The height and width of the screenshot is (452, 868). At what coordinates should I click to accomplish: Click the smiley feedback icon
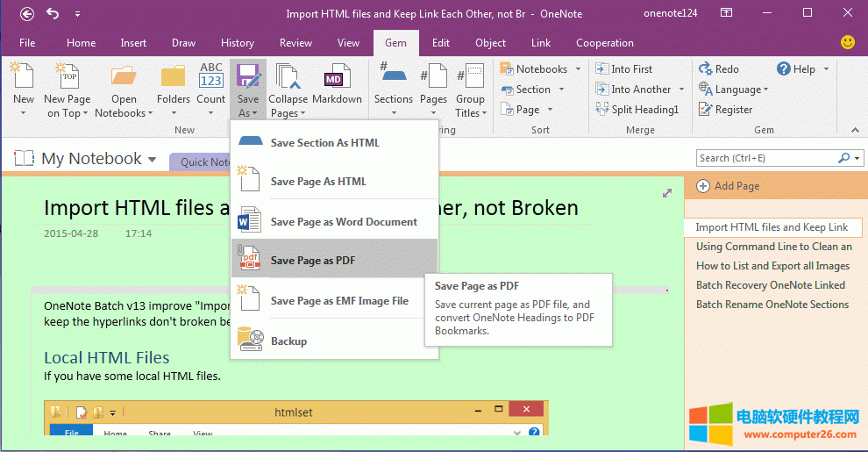[848, 42]
